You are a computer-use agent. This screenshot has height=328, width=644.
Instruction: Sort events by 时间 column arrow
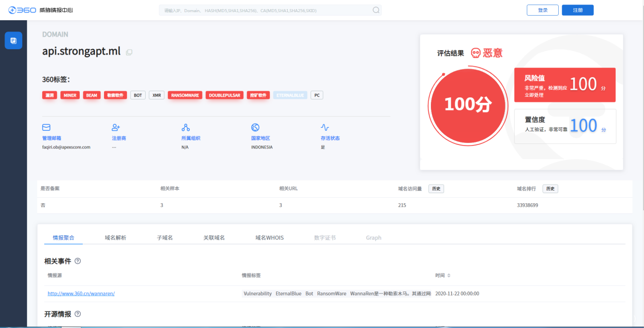[x=448, y=275]
